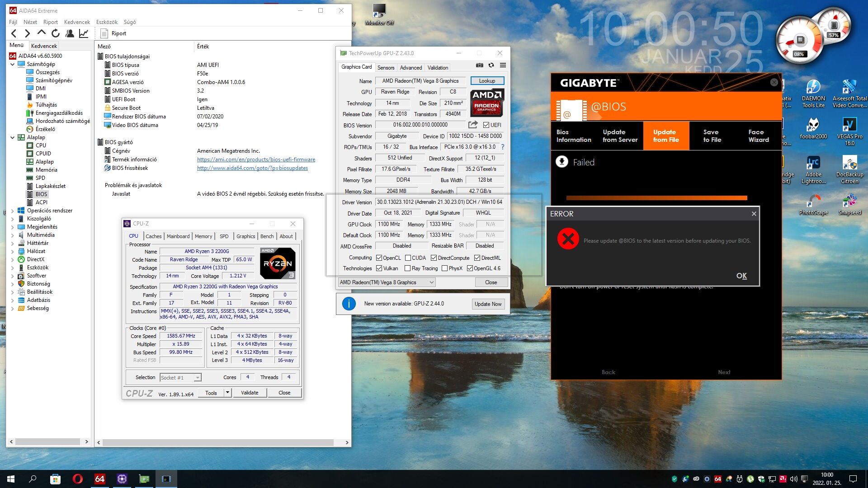This screenshot has width=868, height=488.
Task: Expand Multimédia tree node
Action: (12, 235)
